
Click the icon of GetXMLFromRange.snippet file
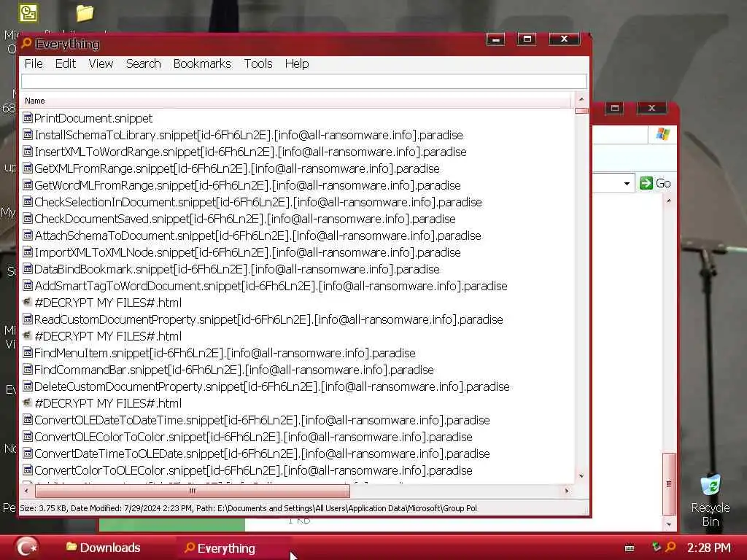28,168
